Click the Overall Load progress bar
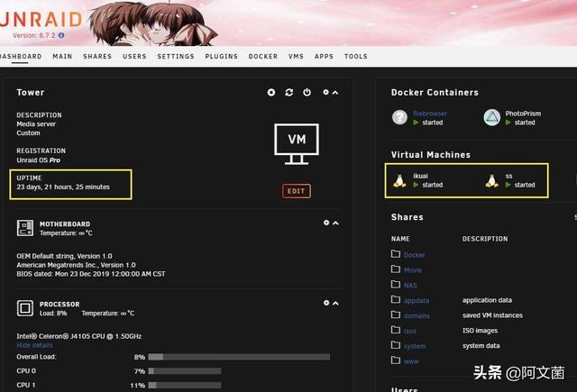The width and height of the screenshot is (577, 392). click(239, 357)
